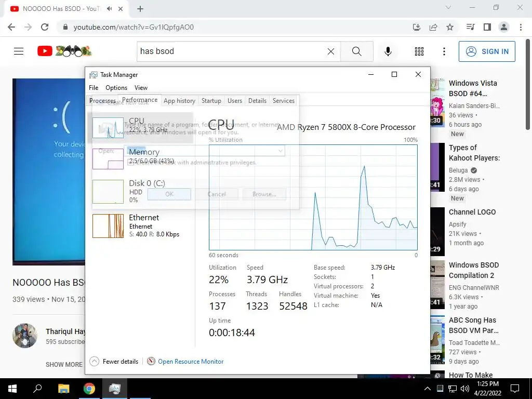
Task: Select CPU in performance sidebar
Action: click(x=140, y=128)
